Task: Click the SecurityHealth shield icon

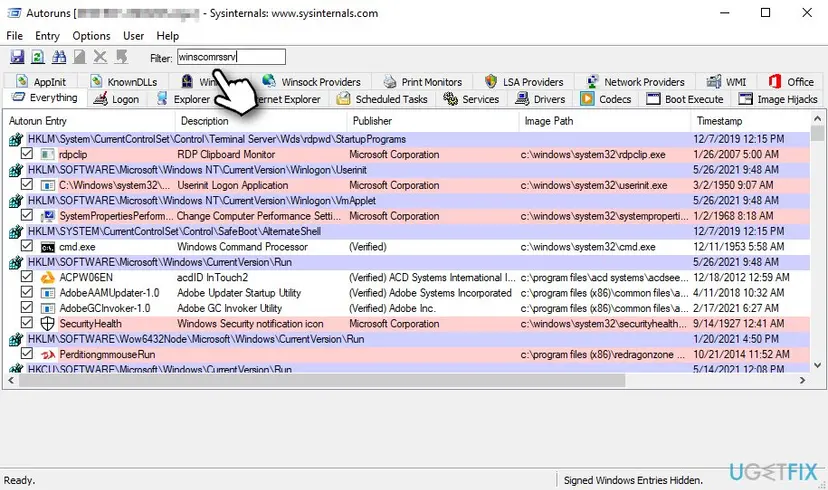Action: point(48,324)
